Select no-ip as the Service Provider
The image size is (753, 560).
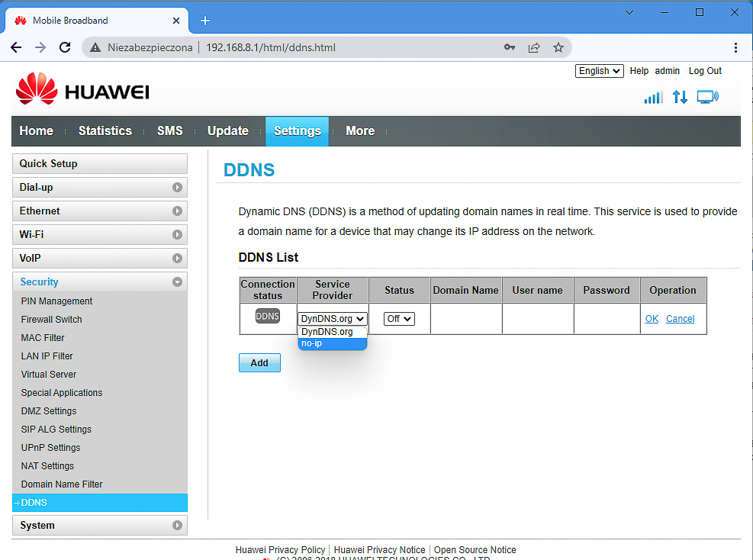311,343
